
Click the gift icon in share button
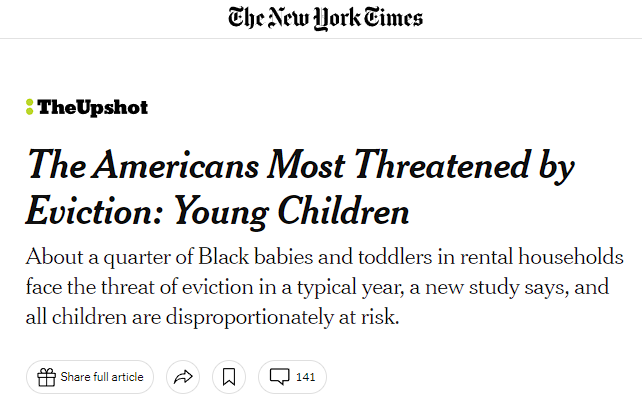[x=46, y=377]
